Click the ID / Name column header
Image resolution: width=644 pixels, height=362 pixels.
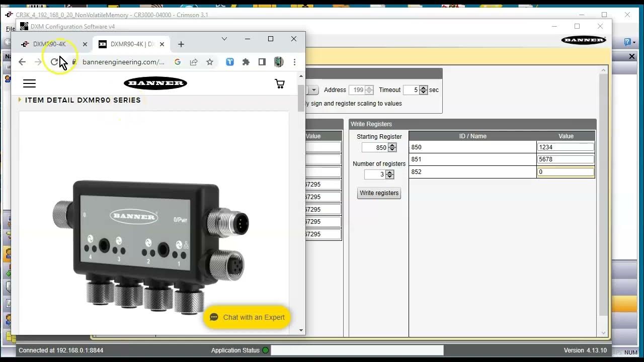[x=472, y=136]
